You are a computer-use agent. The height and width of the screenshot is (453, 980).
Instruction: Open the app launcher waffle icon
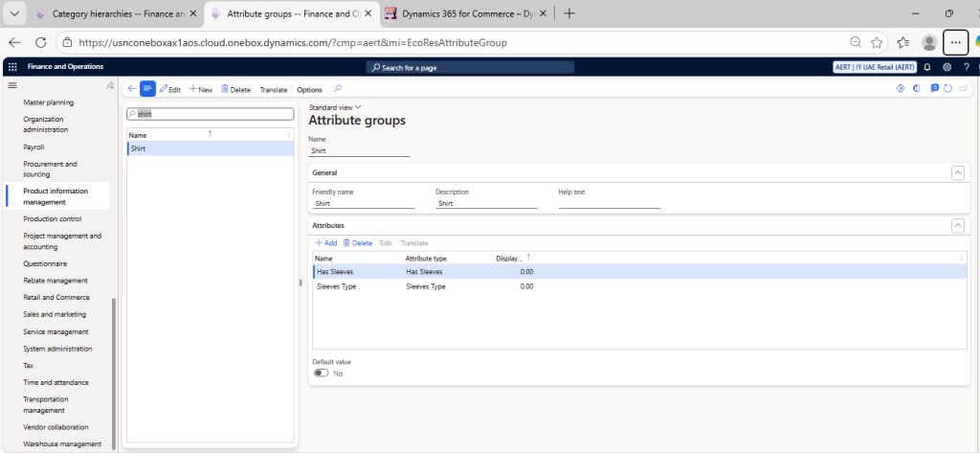pos(12,67)
